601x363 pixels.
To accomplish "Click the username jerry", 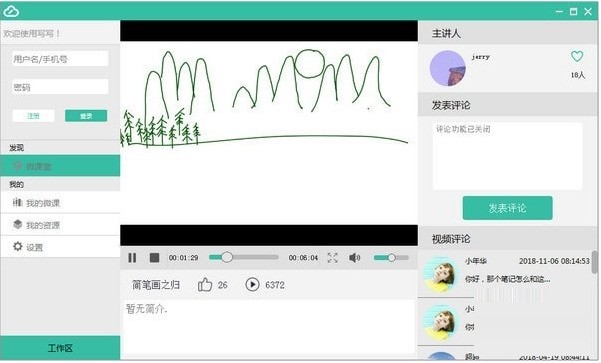I will click(x=481, y=57).
